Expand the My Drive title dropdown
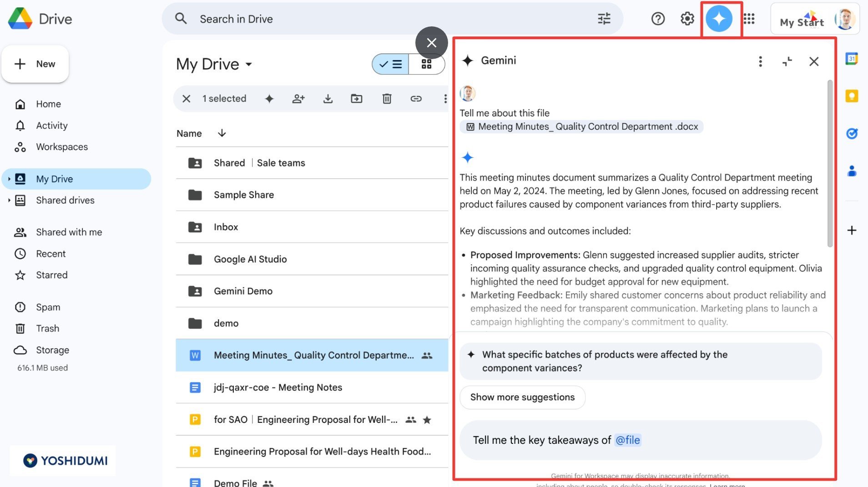868x487 pixels. 249,64
